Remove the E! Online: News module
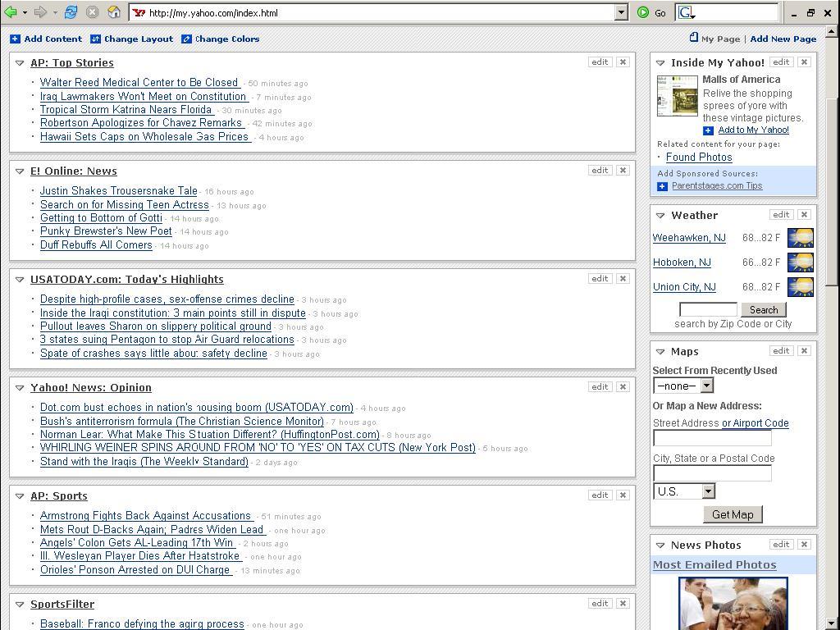The height and width of the screenshot is (630, 840). tap(623, 171)
